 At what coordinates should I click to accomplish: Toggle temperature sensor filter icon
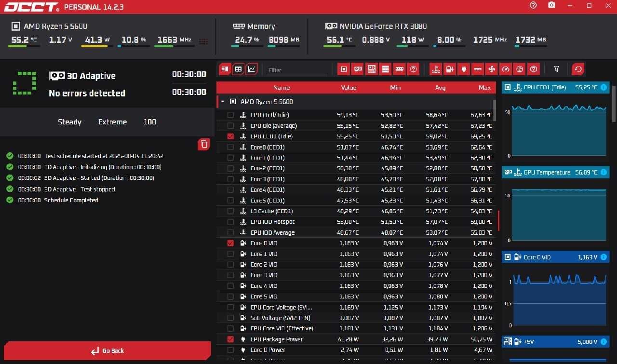pyautogui.click(x=436, y=69)
